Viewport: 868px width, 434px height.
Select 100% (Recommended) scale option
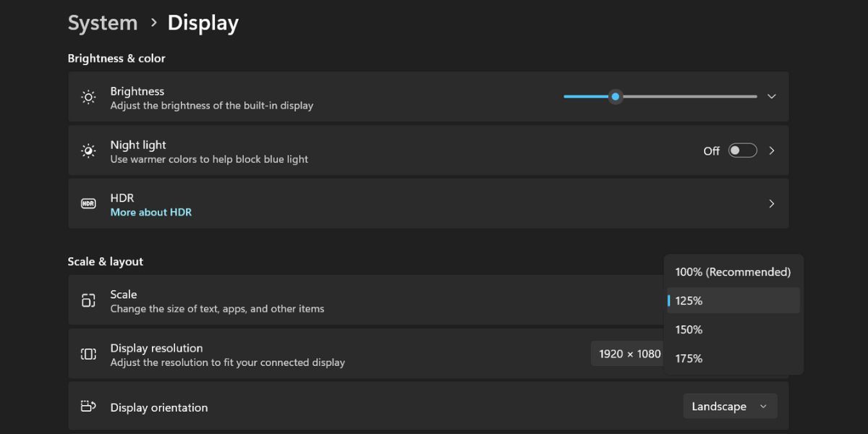(733, 272)
